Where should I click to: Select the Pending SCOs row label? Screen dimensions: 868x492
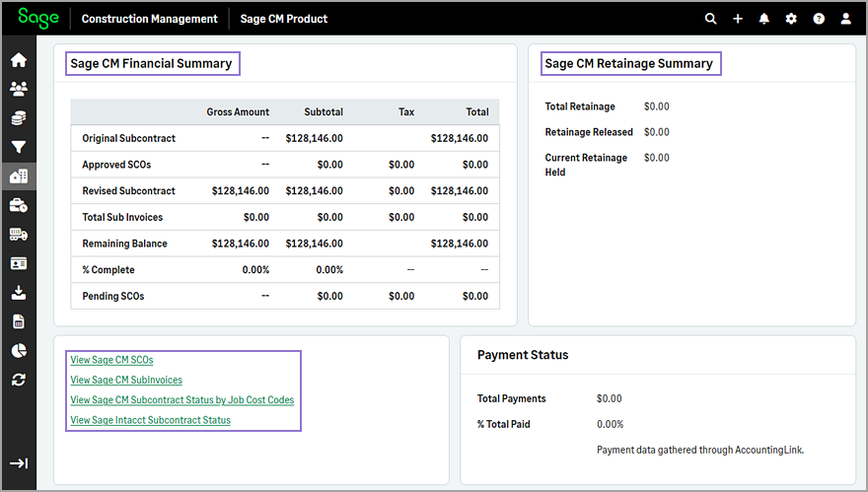point(112,296)
